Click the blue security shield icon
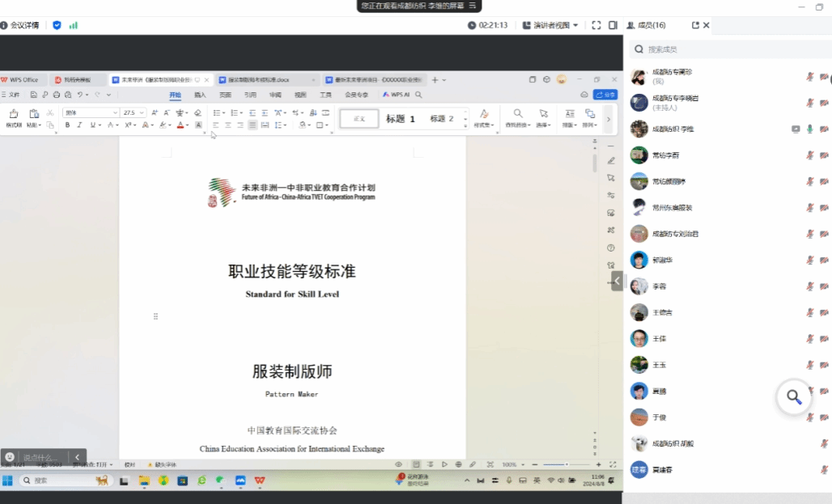Viewport: 832px width, 504px height. (x=57, y=25)
